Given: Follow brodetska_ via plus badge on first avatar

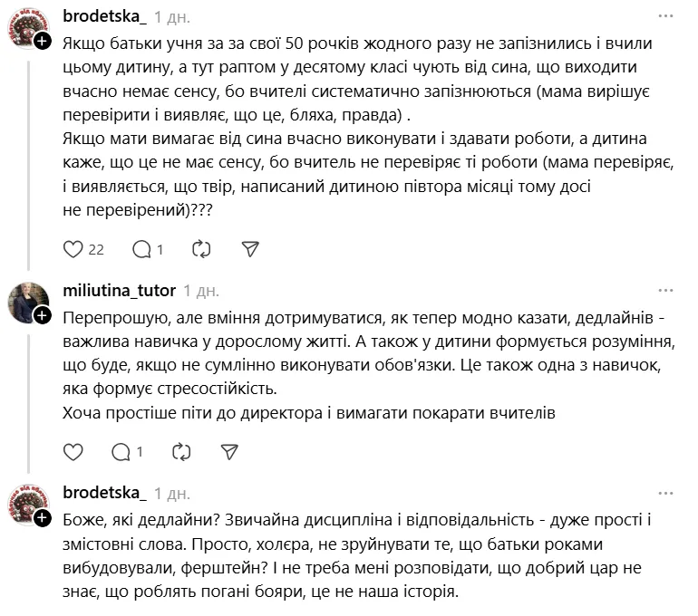Looking at the screenshot, I should coord(42,41).
